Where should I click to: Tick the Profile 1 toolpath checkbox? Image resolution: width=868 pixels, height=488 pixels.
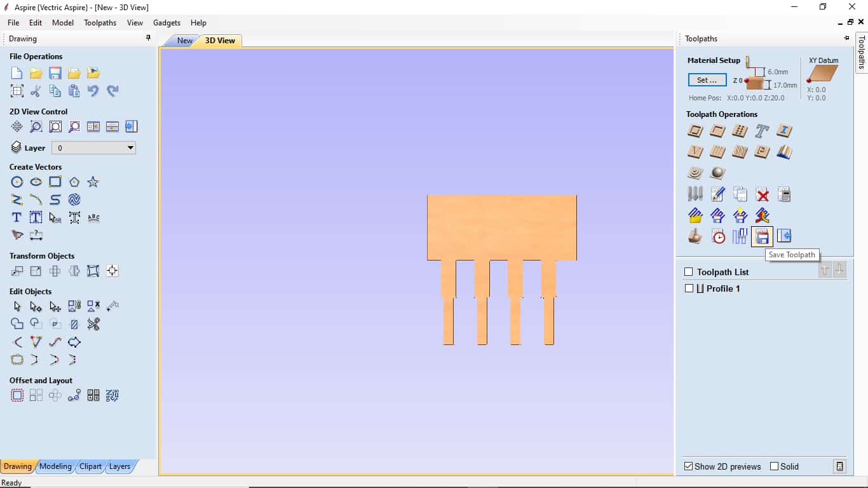(689, 288)
